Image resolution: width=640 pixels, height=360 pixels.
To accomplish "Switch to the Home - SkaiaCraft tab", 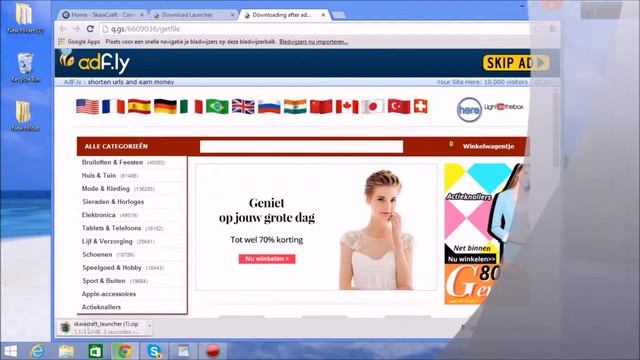I will (x=103, y=15).
